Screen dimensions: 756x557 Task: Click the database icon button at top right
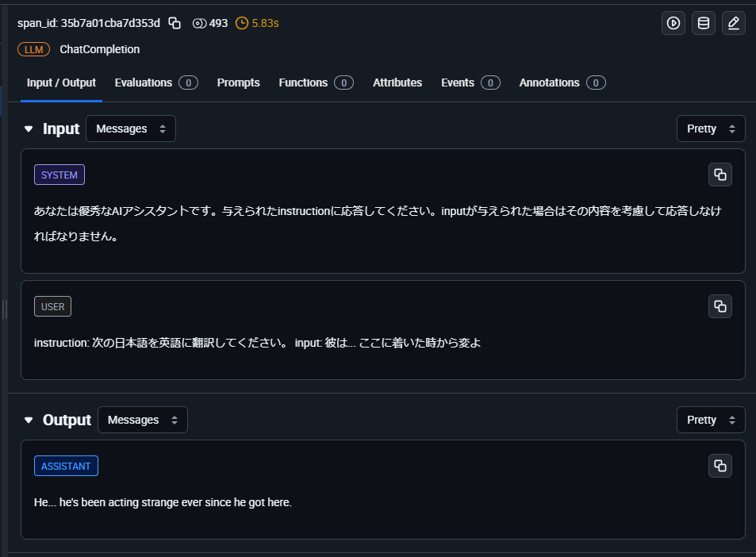click(704, 23)
